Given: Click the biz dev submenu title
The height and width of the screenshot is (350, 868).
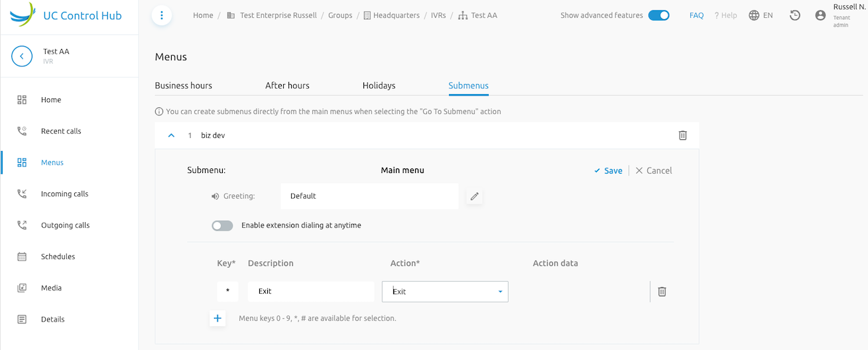Looking at the screenshot, I should coord(213,135).
